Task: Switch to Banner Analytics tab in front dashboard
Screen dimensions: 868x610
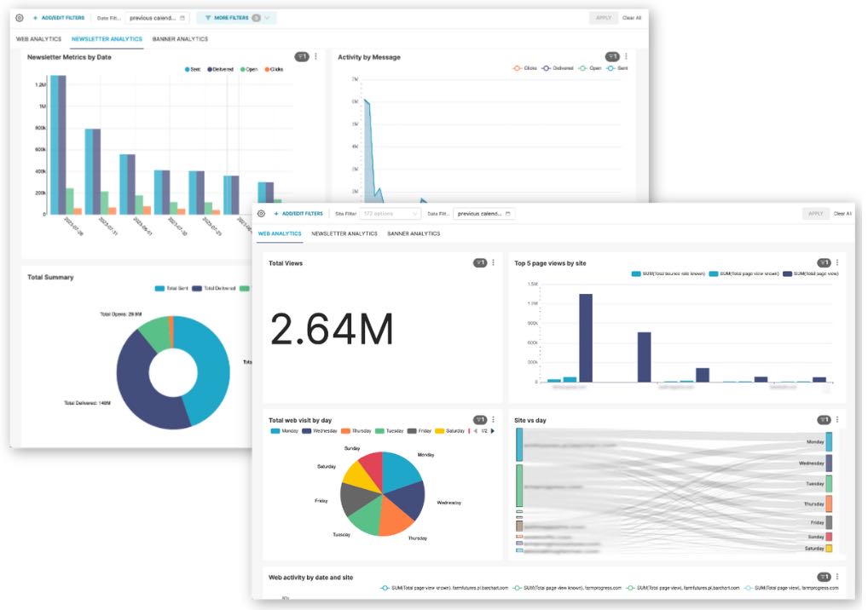Action: pyautogui.click(x=414, y=233)
